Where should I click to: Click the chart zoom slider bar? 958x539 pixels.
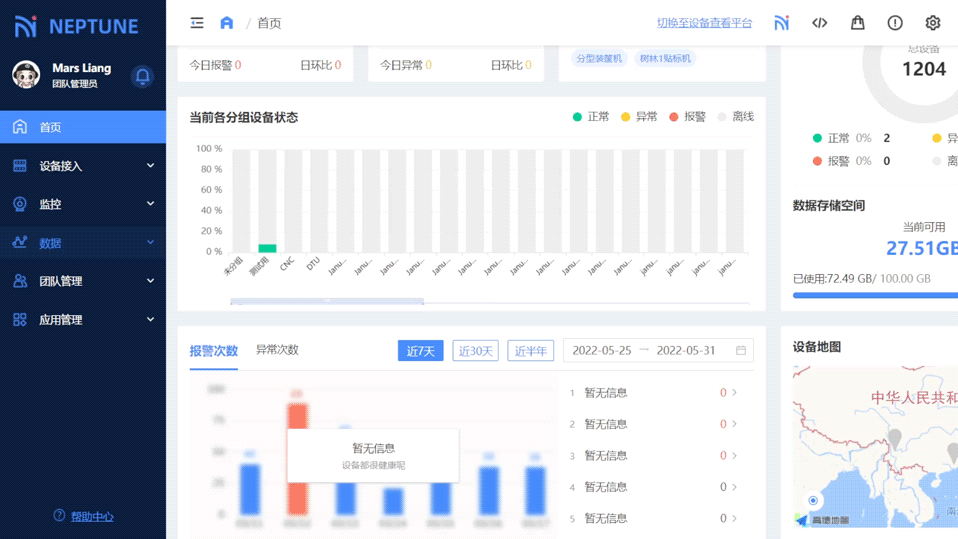[x=327, y=301]
